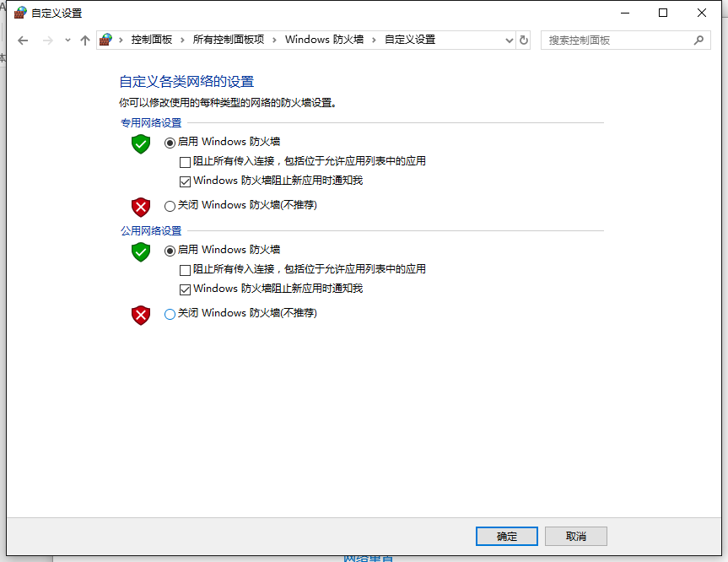Viewport: 728px width, 562px height.
Task: Click the firewall icon in title bar
Action: click(20, 13)
